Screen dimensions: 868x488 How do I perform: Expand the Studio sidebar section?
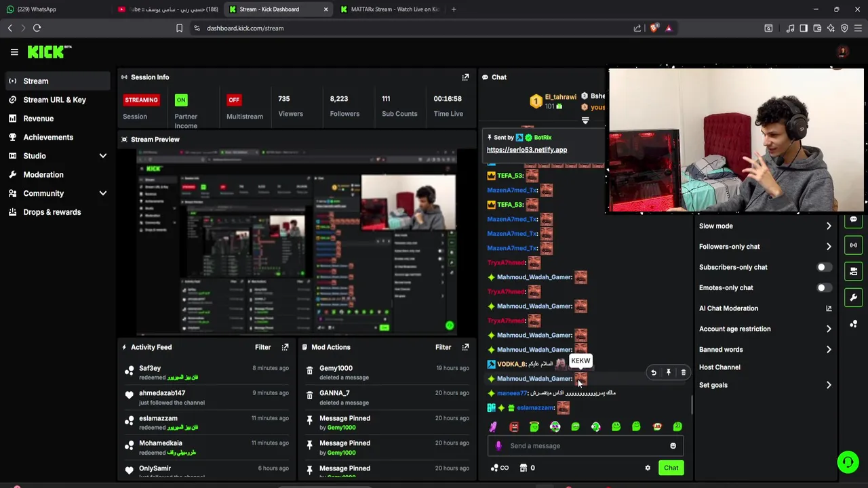[x=56, y=156]
